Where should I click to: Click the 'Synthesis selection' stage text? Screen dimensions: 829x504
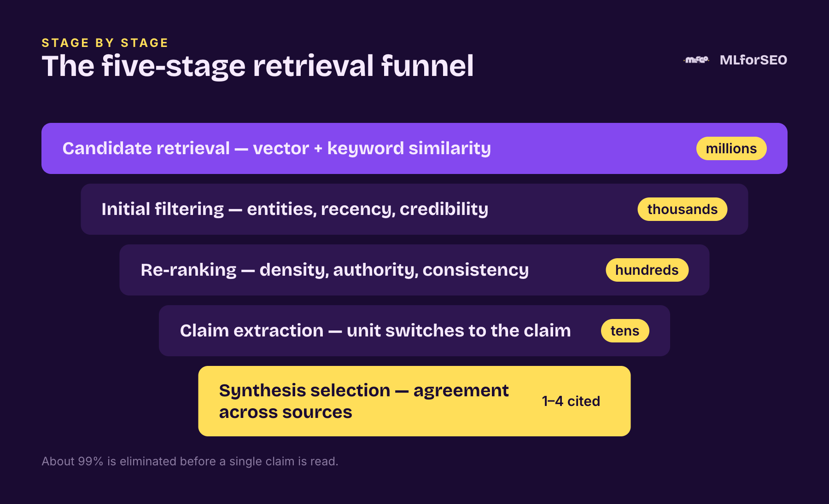tap(364, 401)
